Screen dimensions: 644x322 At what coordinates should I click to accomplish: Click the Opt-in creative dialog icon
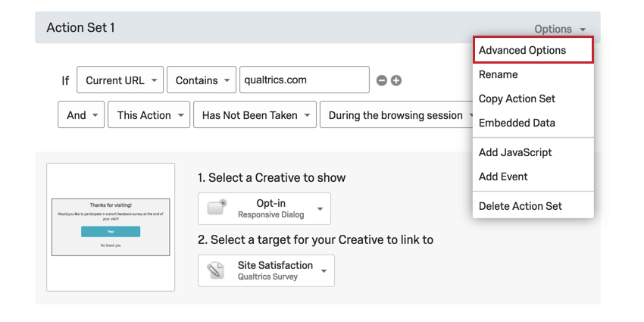point(217,208)
